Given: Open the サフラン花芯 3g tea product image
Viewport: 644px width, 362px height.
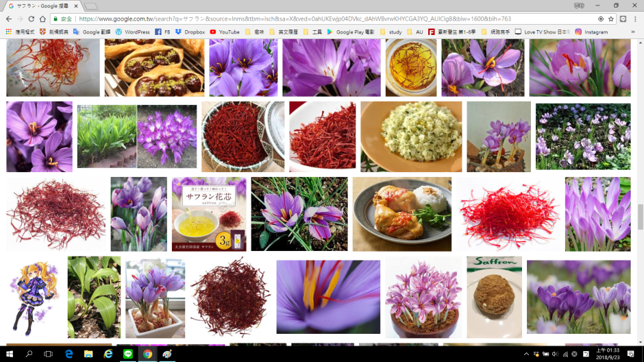Looking at the screenshot, I should pyautogui.click(x=209, y=214).
